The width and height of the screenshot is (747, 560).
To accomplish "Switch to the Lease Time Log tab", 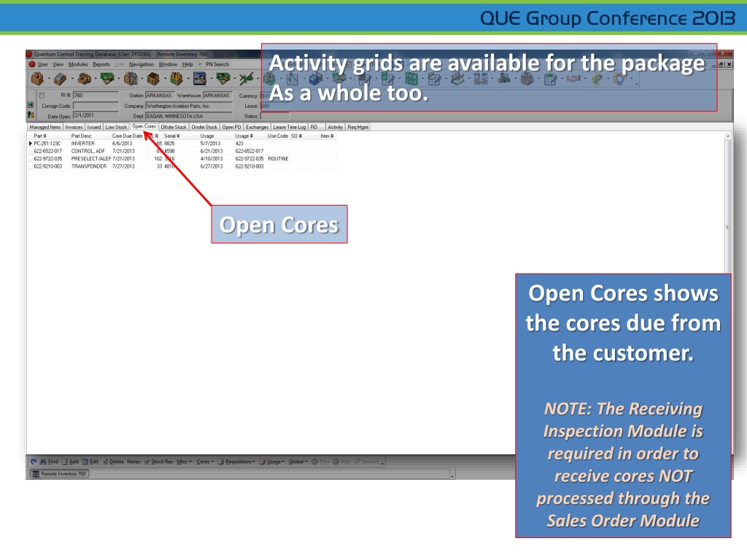I will 289,127.
